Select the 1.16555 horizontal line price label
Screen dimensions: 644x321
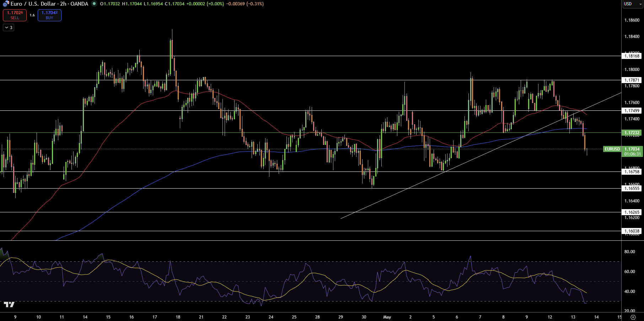[632, 189]
